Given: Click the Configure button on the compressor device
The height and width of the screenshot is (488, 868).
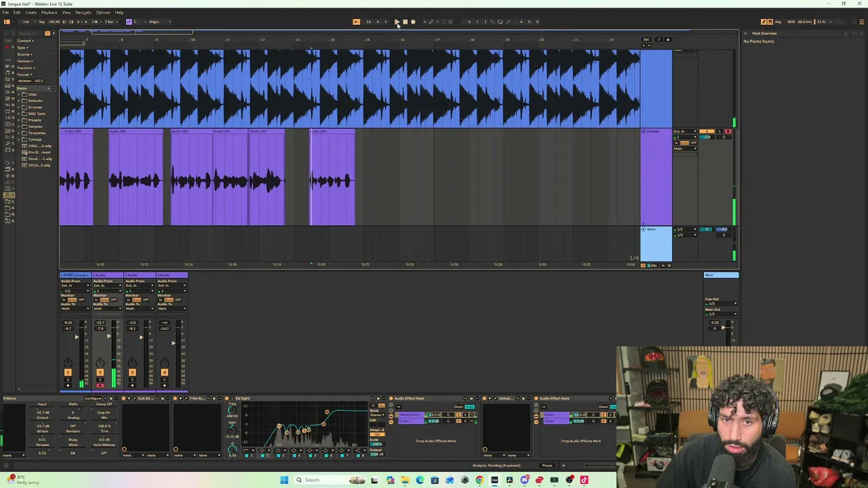Looking at the screenshot, I should 93,399.
